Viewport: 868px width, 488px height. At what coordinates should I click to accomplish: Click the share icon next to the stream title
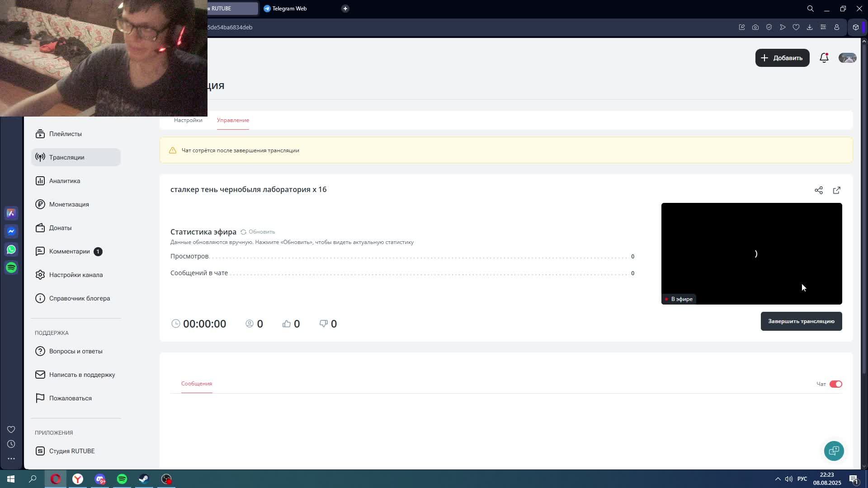(x=818, y=190)
